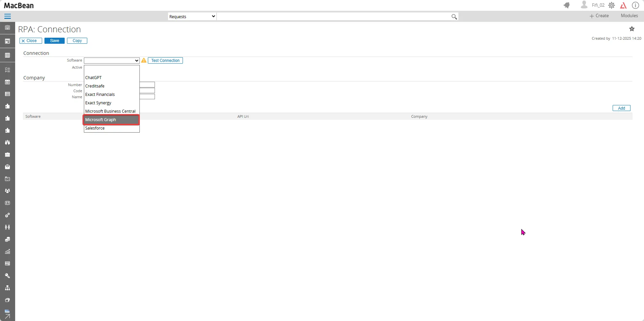Select the calendar icon in the sidebar
644x321 pixels.
tap(7, 82)
